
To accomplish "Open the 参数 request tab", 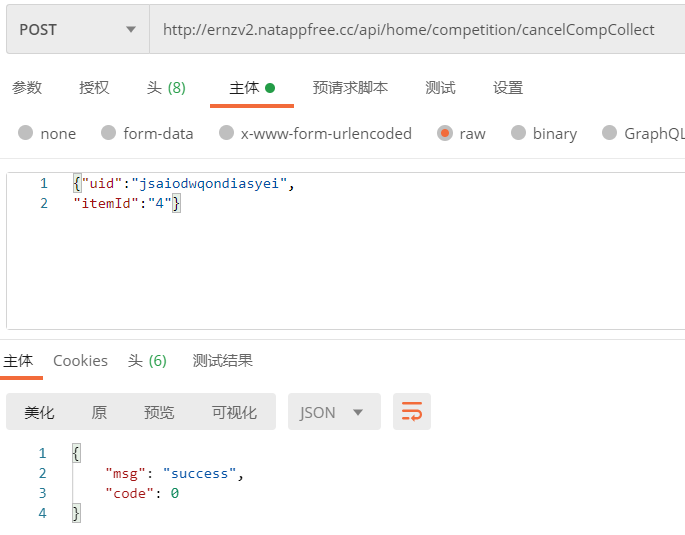I will pos(27,87).
